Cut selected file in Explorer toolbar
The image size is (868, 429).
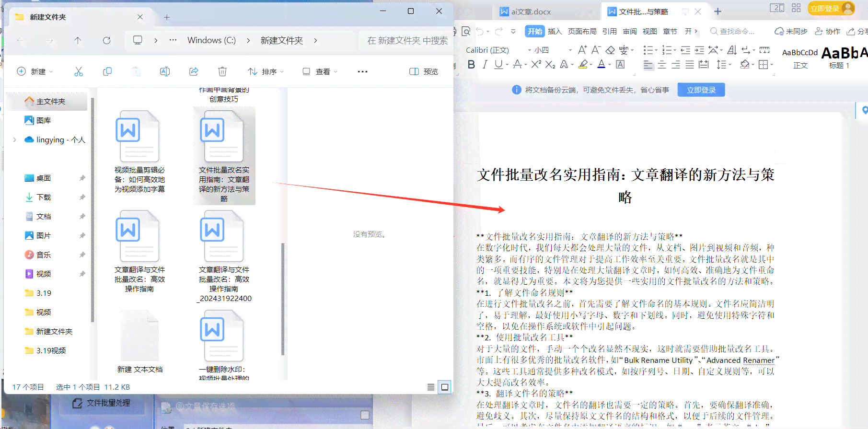(79, 71)
